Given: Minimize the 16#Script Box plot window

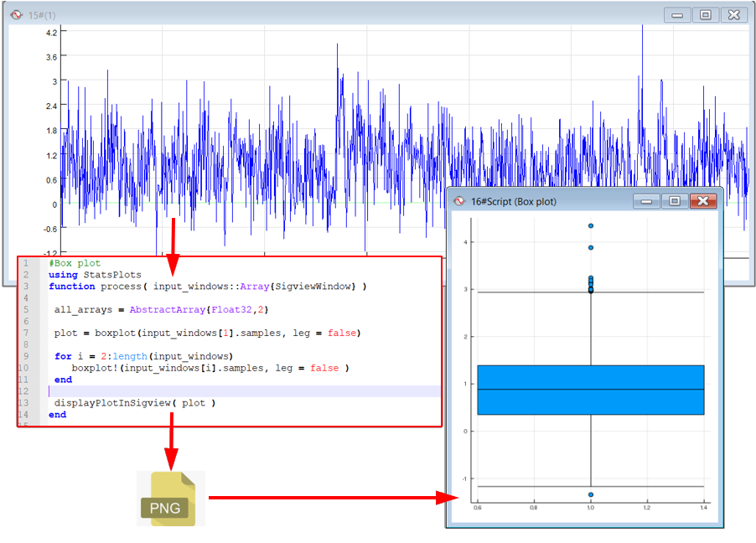Looking at the screenshot, I should tap(645, 201).
